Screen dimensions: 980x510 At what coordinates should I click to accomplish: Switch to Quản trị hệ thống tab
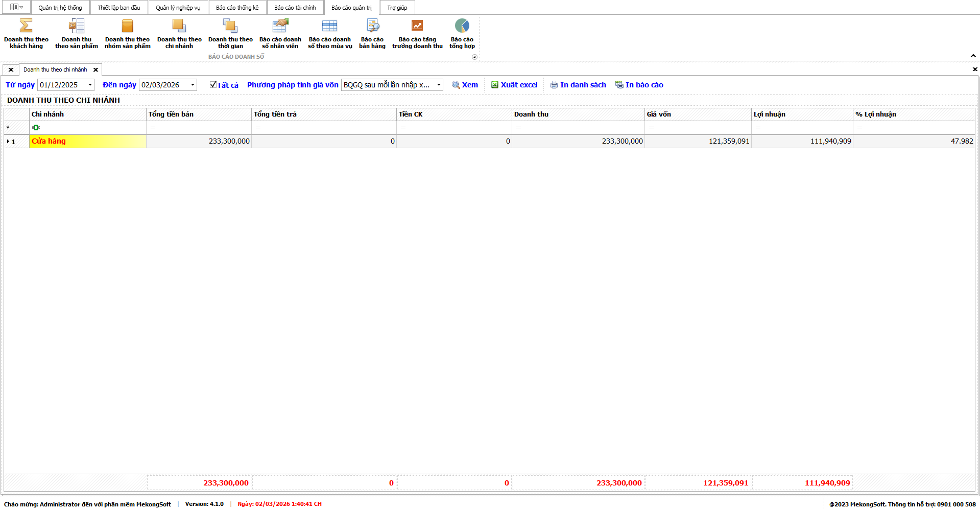(x=60, y=8)
